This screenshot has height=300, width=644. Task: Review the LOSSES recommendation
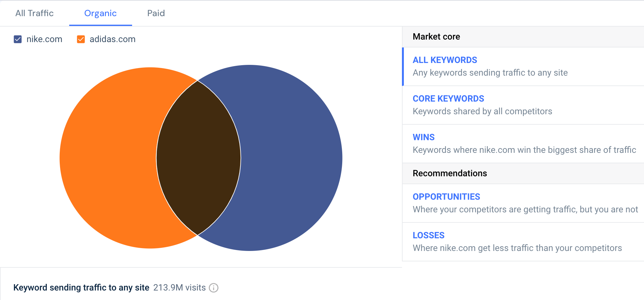428,235
